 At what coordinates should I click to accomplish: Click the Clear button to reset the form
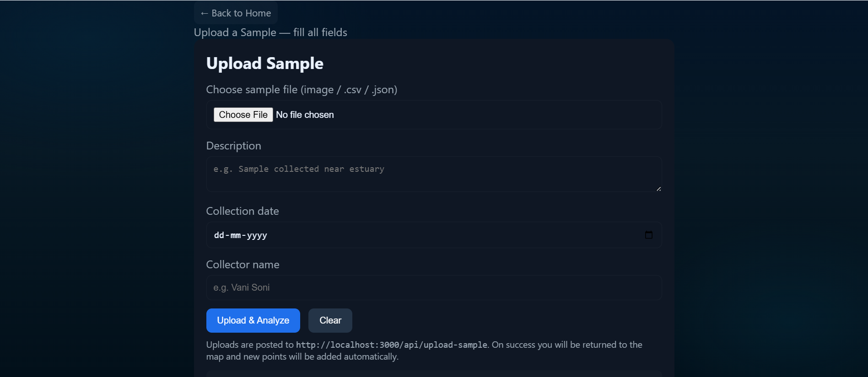pyautogui.click(x=330, y=320)
